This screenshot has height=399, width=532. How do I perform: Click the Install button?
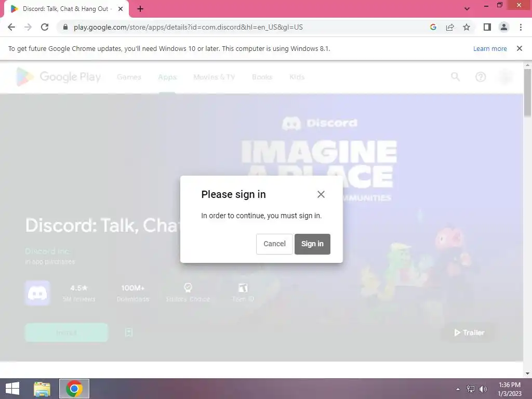pos(66,332)
